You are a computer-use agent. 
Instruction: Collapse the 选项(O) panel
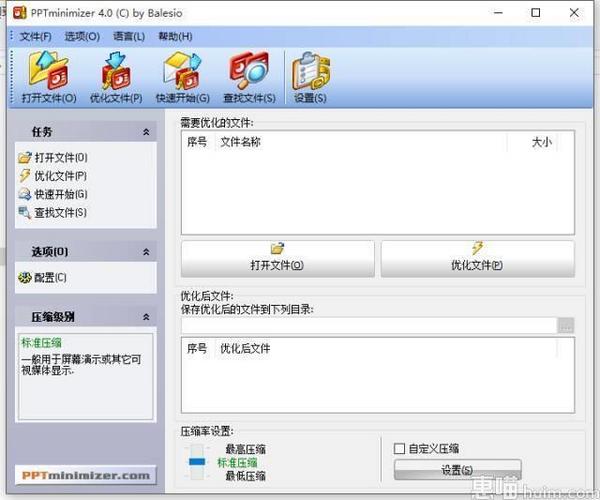(146, 252)
